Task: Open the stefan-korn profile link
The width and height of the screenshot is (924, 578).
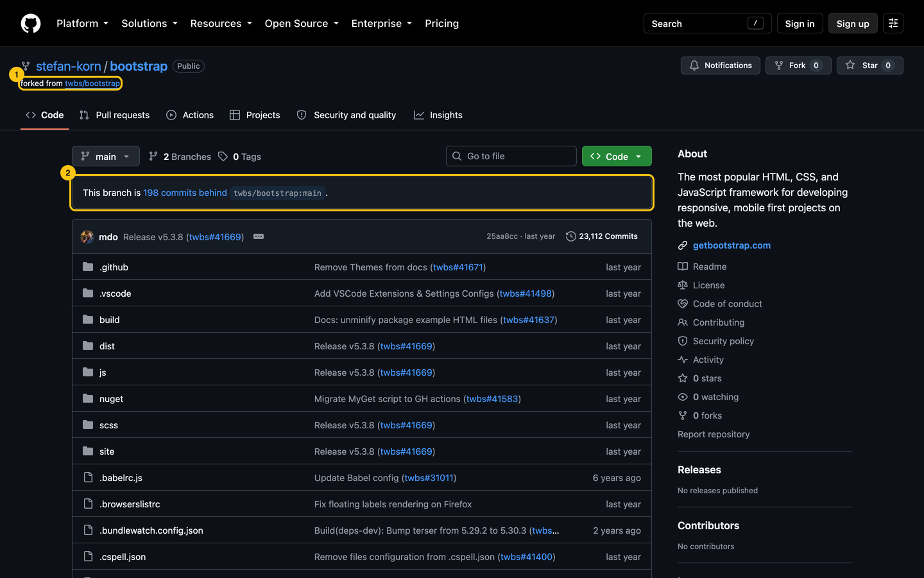Action: (x=69, y=66)
